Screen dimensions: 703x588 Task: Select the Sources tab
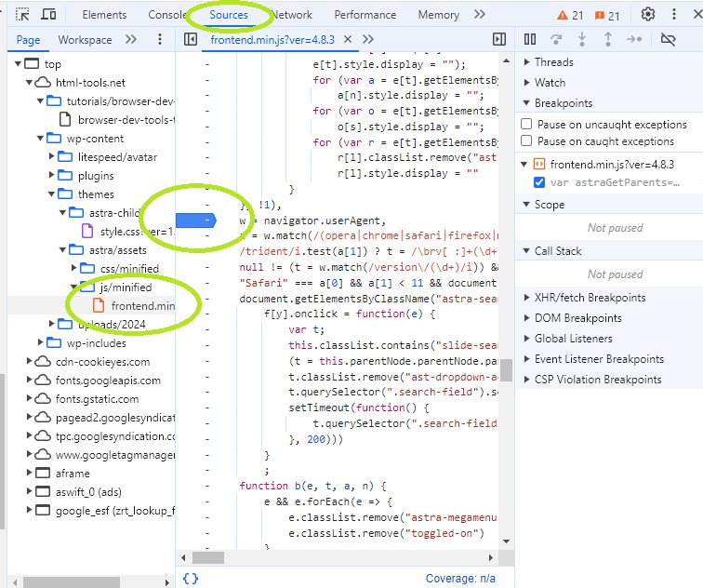point(229,15)
